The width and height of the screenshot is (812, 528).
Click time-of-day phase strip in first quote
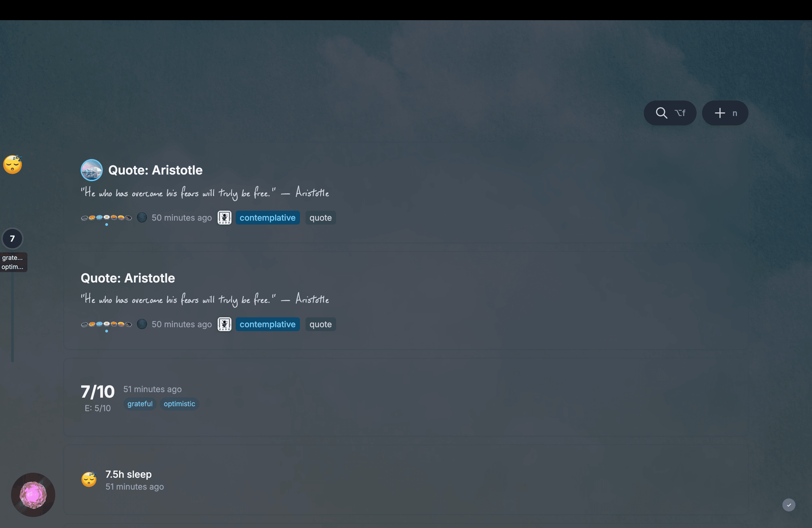pyautogui.click(x=106, y=218)
